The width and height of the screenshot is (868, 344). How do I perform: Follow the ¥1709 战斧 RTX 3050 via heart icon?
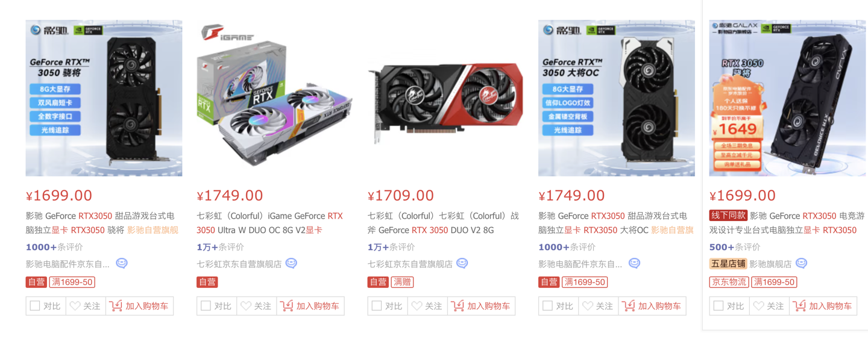(417, 306)
